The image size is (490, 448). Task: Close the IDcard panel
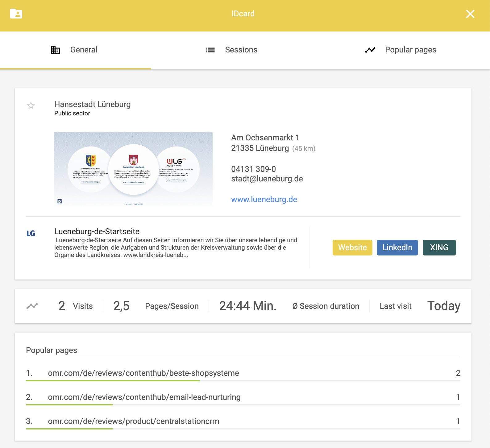click(470, 14)
